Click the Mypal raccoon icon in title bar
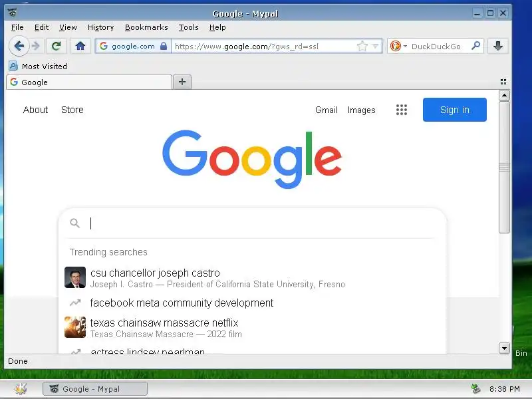Screen dimensions: 532x399 point(13,13)
